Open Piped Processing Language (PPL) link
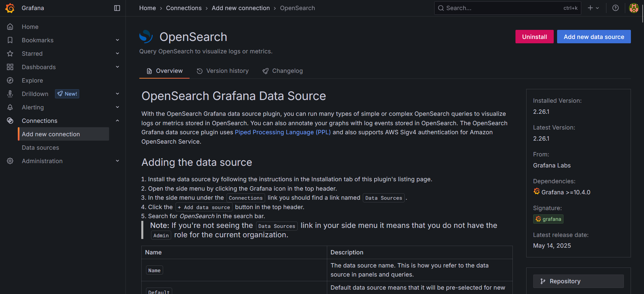Viewport: 644px width, 294px height. click(283, 132)
